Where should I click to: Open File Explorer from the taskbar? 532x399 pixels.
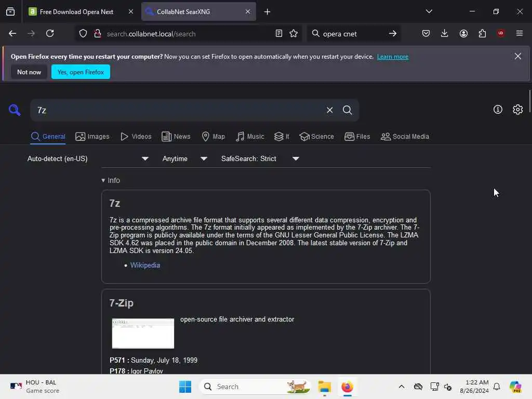(x=324, y=387)
